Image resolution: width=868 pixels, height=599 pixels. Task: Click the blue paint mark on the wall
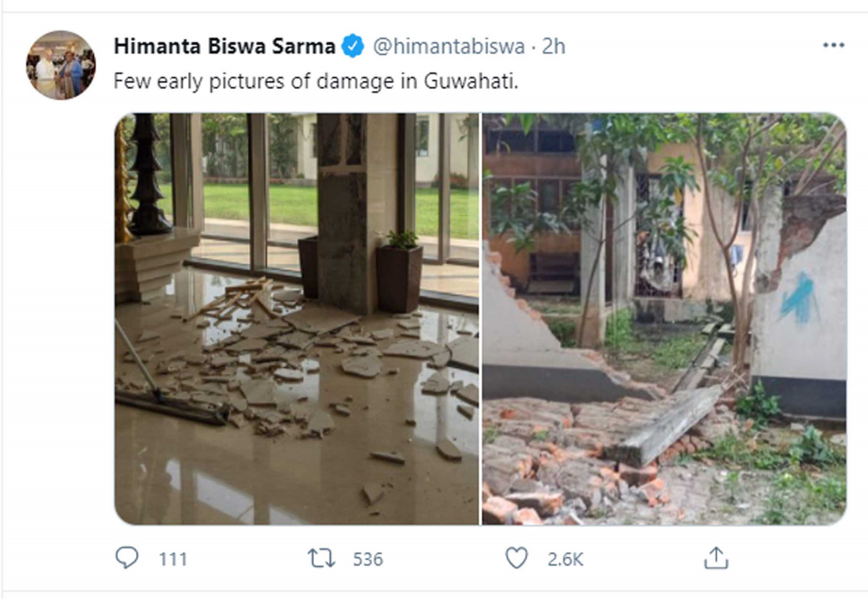click(x=800, y=297)
